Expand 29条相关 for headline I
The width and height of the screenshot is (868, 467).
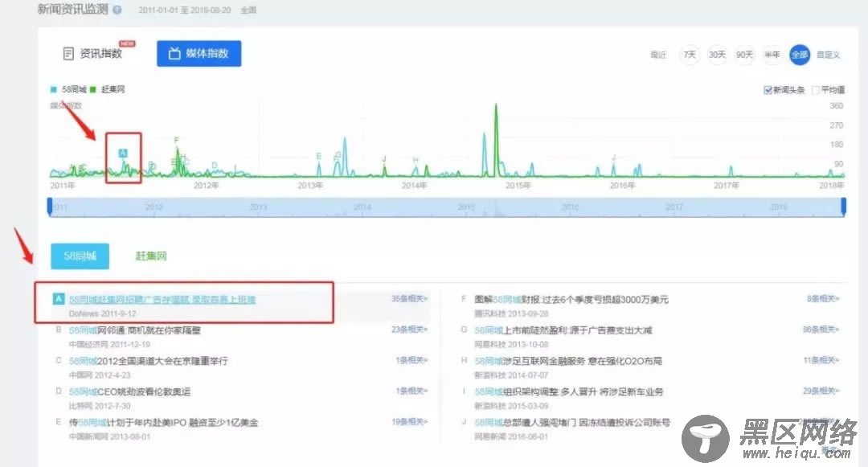pyautogui.click(x=821, y=391)
